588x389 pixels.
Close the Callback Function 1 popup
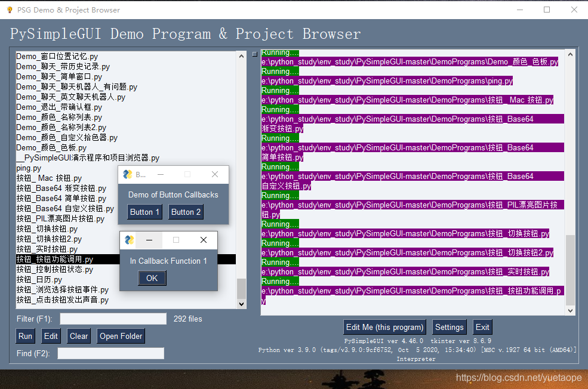pos(204,240)
